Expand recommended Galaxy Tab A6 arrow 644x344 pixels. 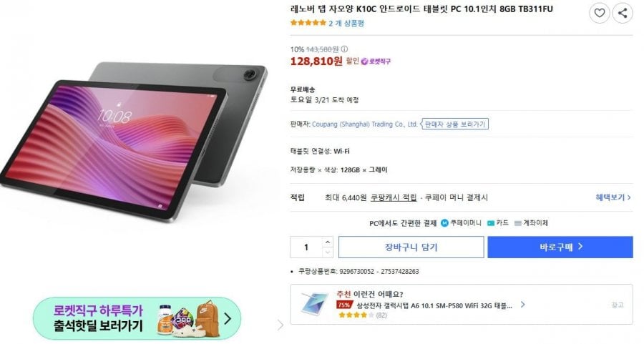pyautogui.click(x=522, y=305)
